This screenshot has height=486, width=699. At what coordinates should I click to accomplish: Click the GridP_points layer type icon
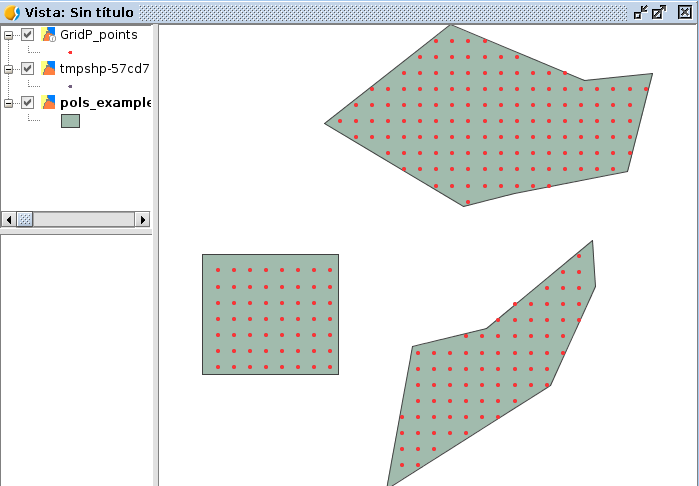48,35
